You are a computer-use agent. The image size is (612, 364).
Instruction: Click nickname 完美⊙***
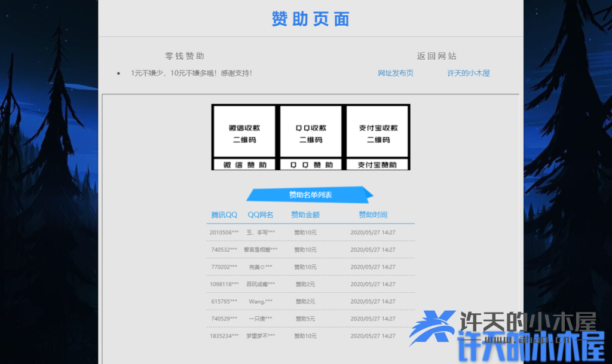261,267
